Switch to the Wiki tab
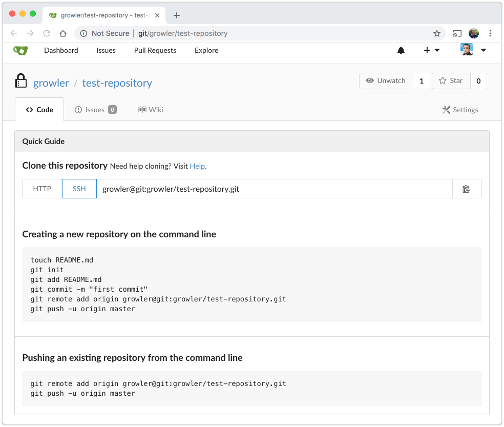This screenshot has width=504, height=427. [150, 110]
